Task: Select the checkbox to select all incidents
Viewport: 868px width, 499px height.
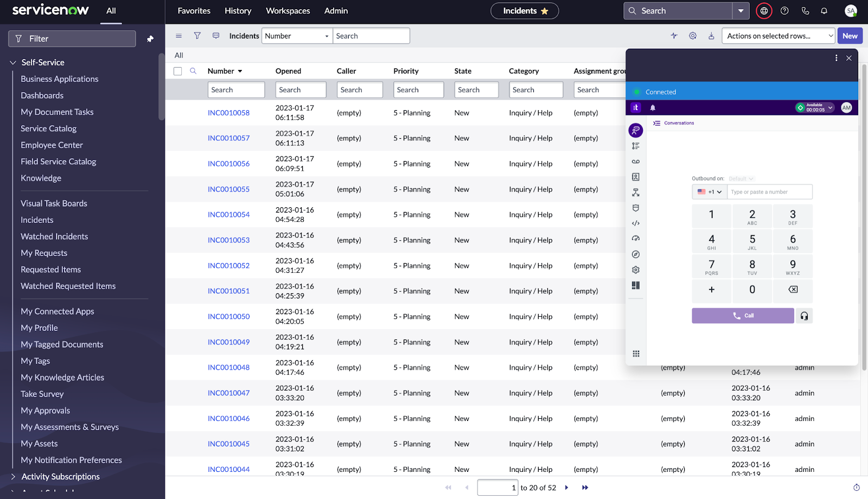Action: pyautogui.click(x=177, y=71)
